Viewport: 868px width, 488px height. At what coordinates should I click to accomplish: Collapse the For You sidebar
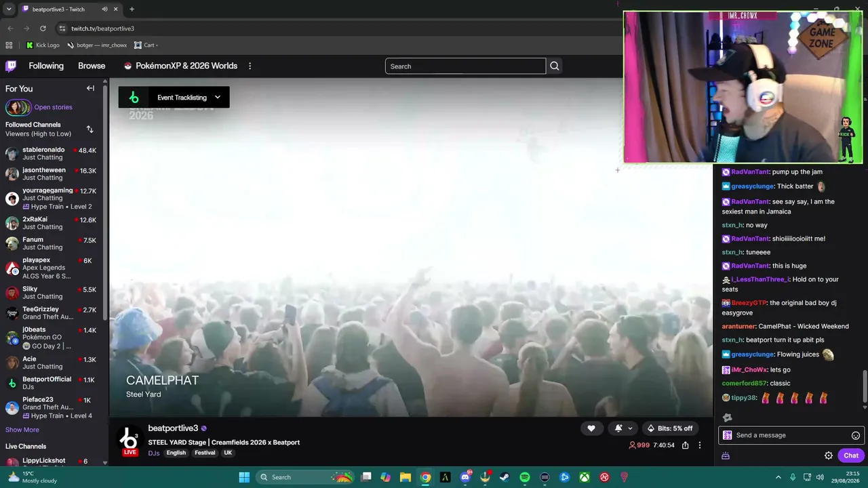point(90,88)
